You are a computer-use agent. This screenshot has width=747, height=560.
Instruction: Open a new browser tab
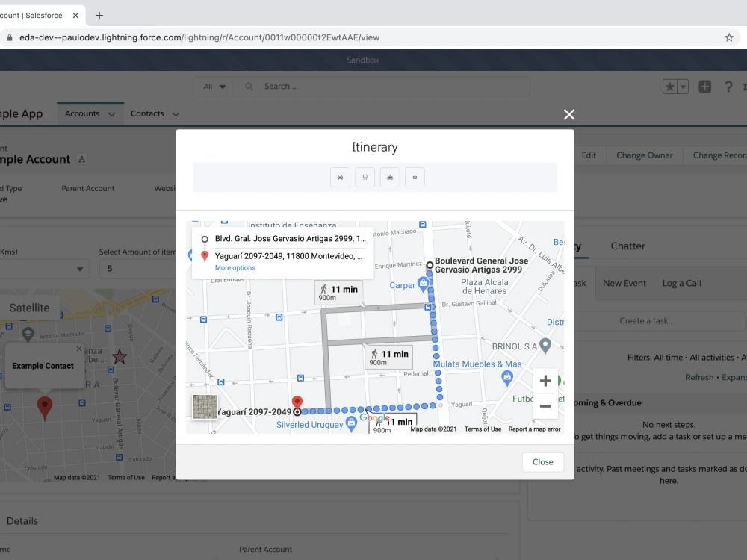point(99,16)
